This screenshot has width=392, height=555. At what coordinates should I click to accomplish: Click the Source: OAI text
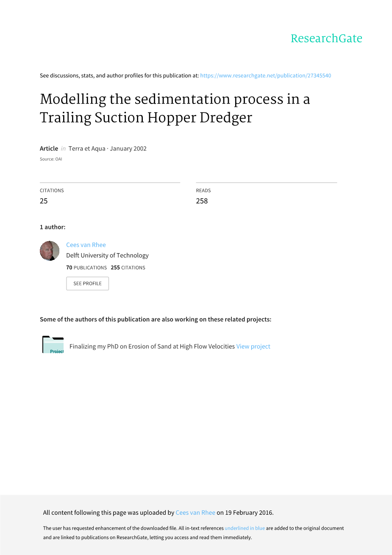pos(51,159)
